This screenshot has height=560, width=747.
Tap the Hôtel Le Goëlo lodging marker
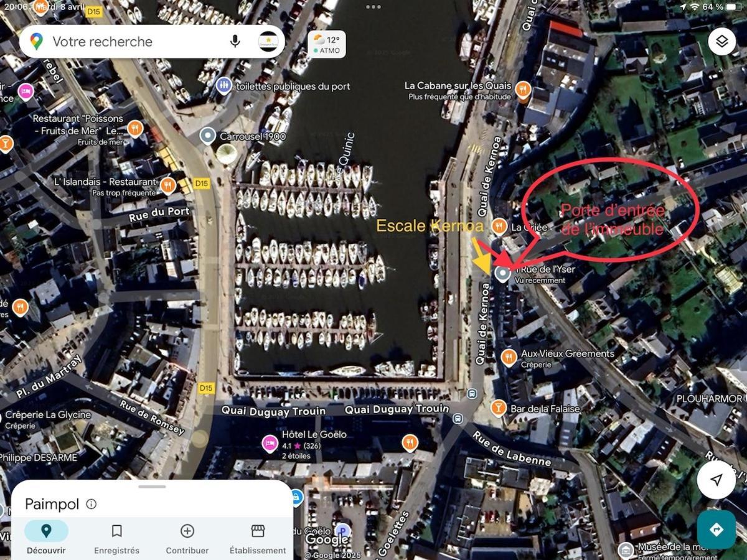tap(270, 443)
